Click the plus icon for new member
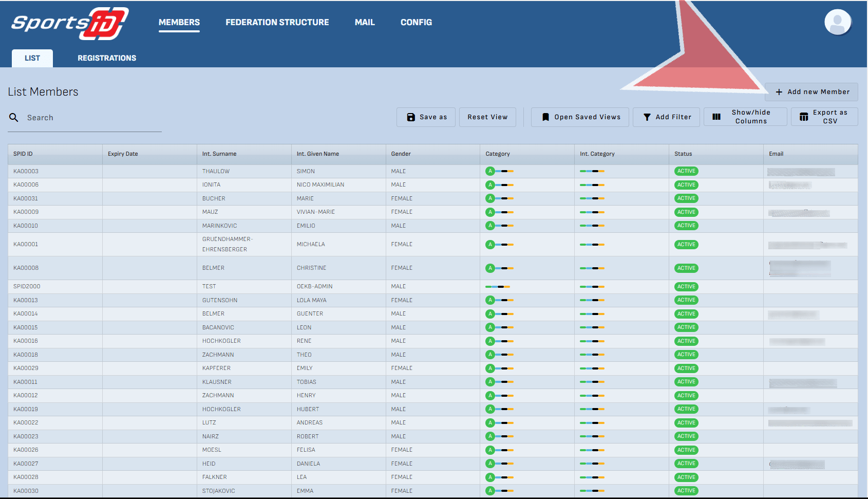 point(779,92)
